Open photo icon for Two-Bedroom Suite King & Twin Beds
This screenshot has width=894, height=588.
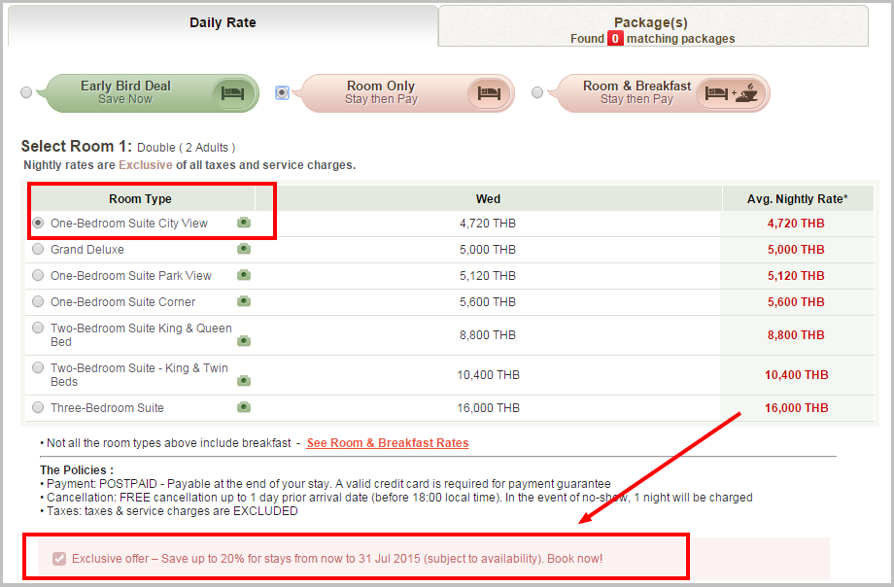coord(244,380)
